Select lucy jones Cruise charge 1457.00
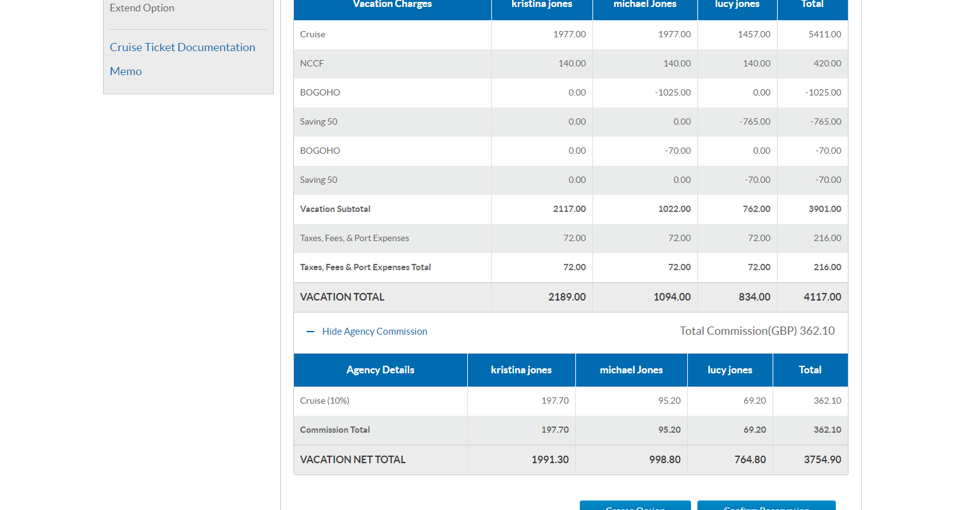Image resolution: width=980 pixels, height=510 pixels. point(754,35)
